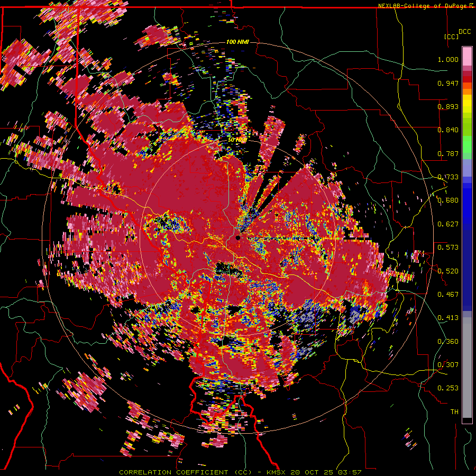Click the 50 NMI range ring label
476x476 pixels.
(237, 140)
